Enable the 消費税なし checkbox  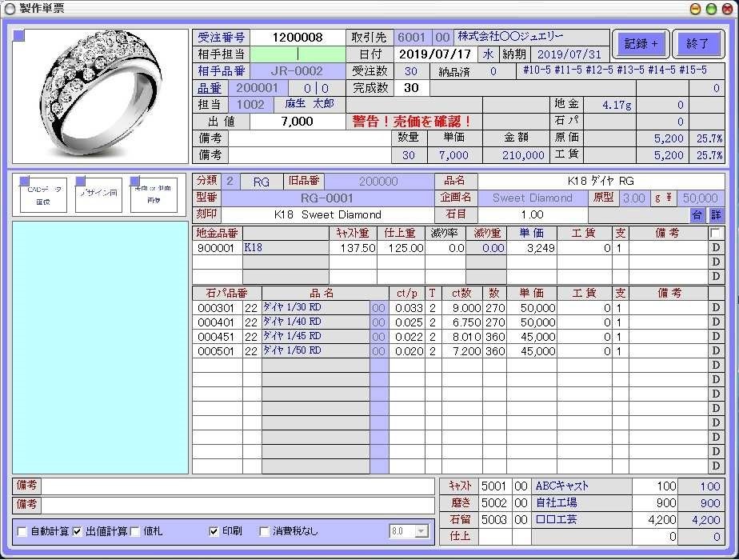point(265,531)
